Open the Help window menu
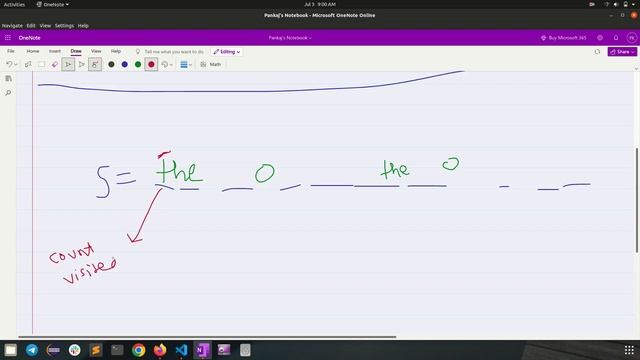 point(83,26)
